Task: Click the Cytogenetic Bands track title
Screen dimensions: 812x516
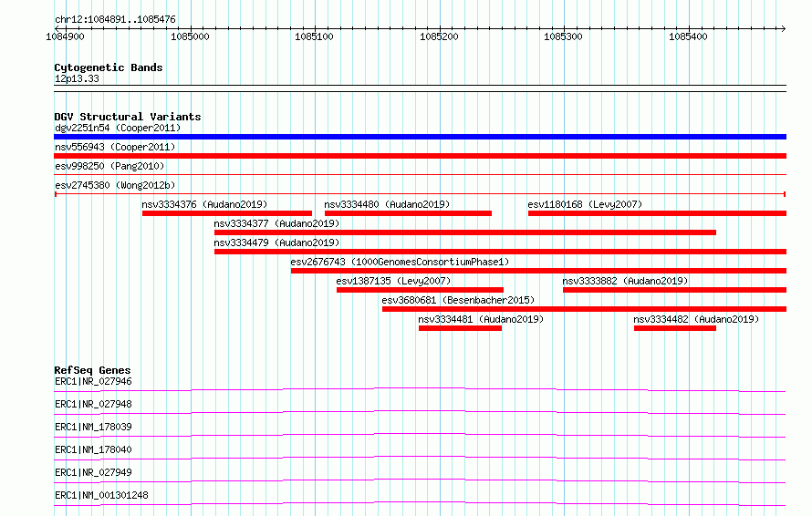Action: (x=109, y=67)
